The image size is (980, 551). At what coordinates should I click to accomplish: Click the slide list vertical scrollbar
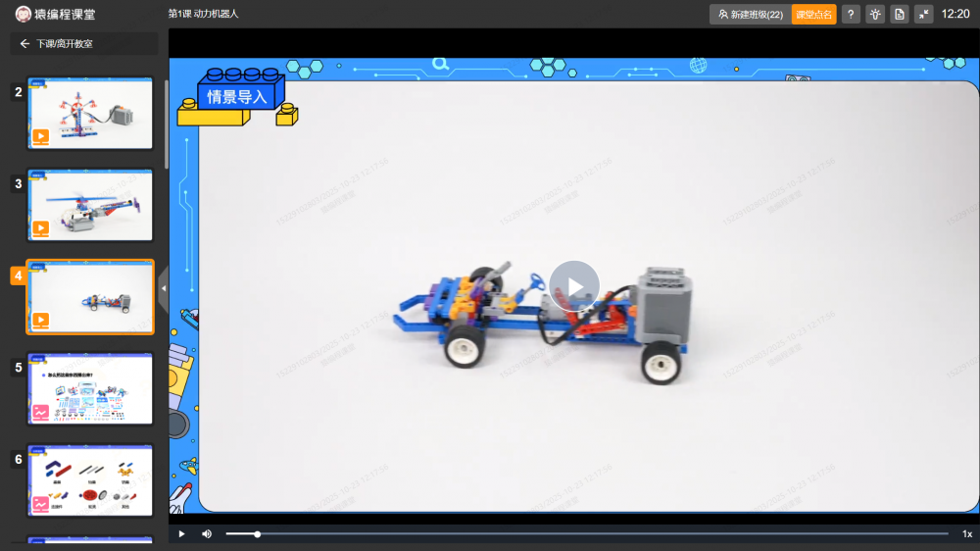[166, 127]
